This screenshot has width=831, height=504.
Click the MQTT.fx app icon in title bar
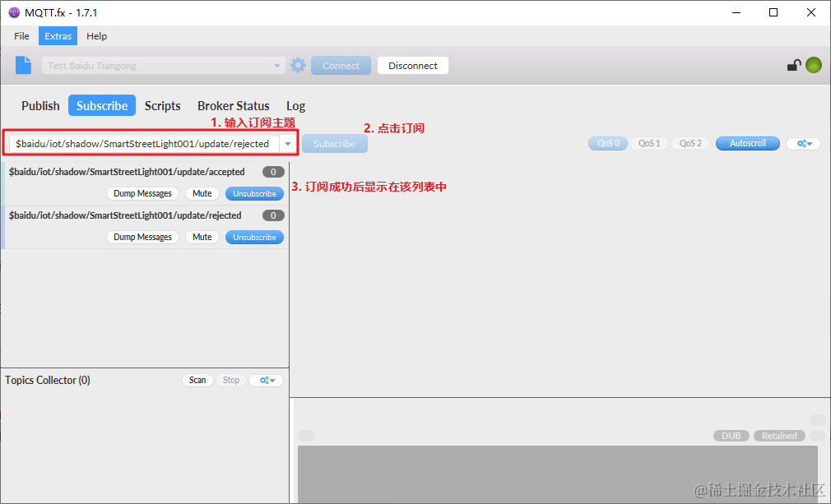(14, 12)
